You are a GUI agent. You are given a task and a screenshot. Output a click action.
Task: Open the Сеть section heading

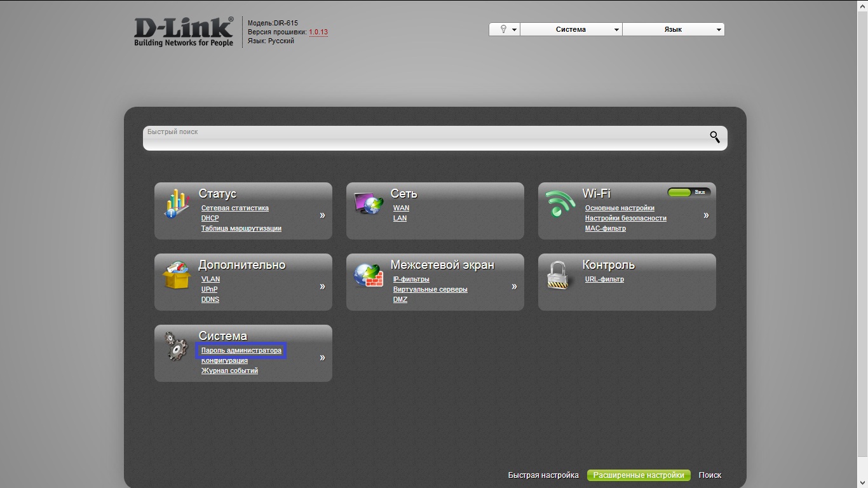pos(404,194)
